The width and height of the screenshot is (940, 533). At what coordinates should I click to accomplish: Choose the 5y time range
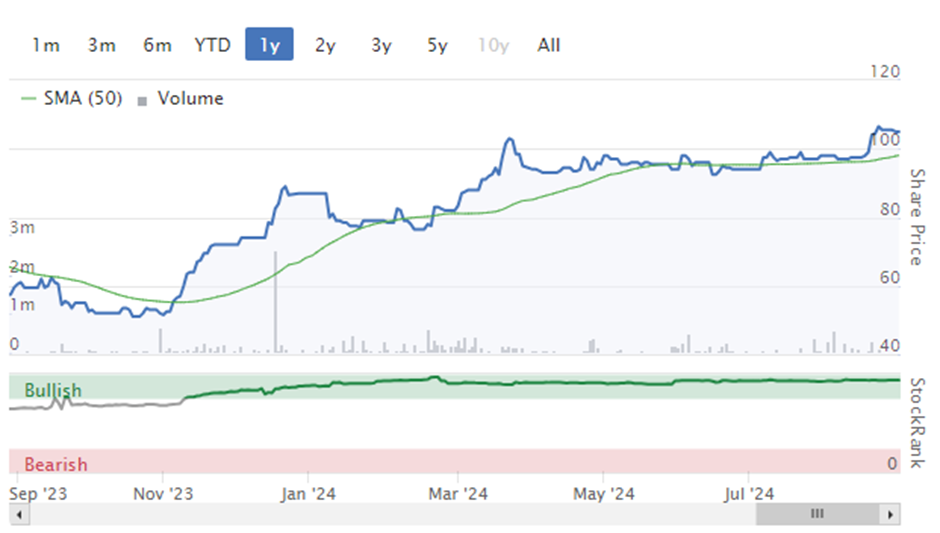click(x=437, y=45)
